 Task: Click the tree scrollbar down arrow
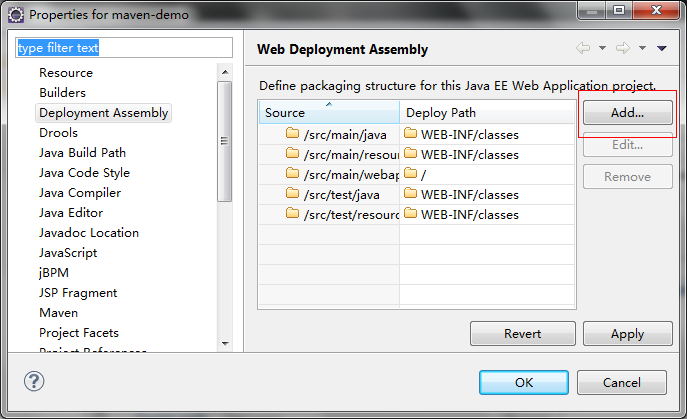[225, 344]
